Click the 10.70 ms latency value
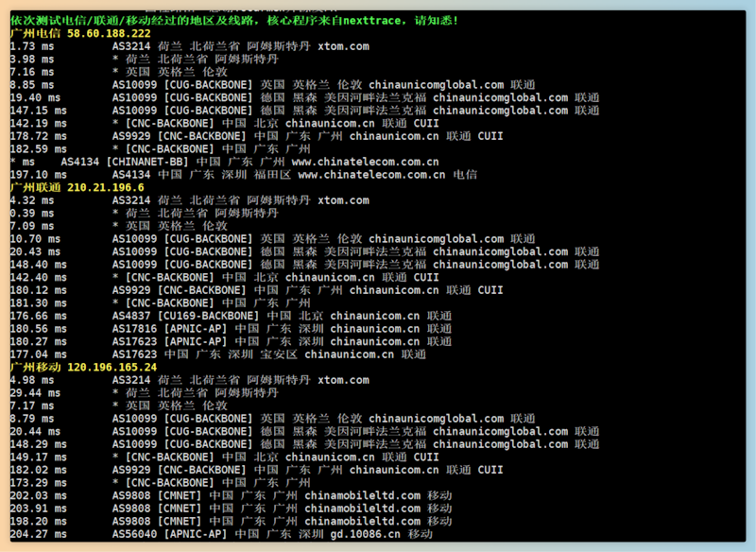The image size is (756, 552). tap(35, 239)
